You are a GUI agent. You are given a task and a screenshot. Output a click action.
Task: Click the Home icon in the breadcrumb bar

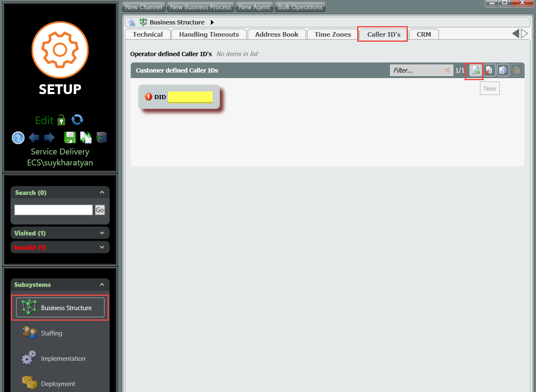[132, 22]
